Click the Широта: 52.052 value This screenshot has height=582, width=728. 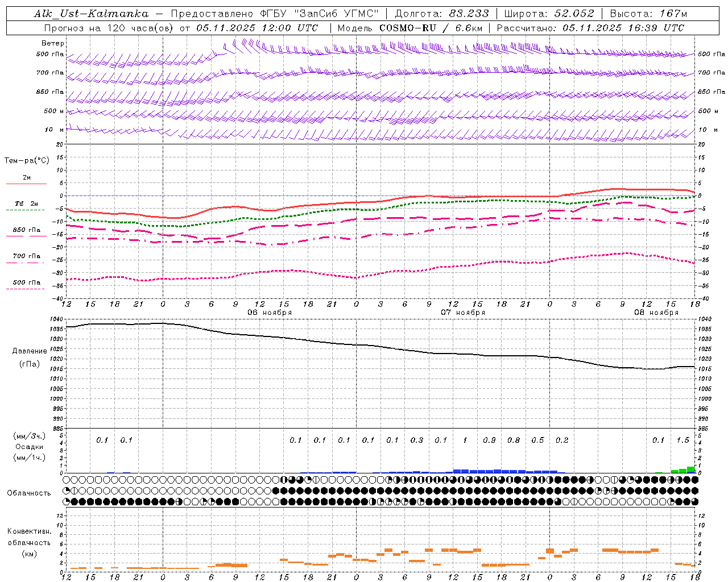point(549,14)
